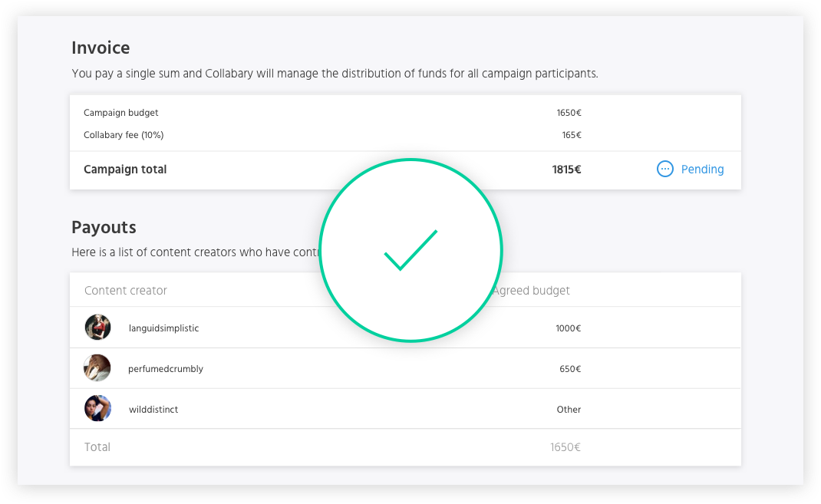The height and width of the screenshot is (504, 821).
Task: Select the wilddistinct creator name
Action: (x=153, y=410)
